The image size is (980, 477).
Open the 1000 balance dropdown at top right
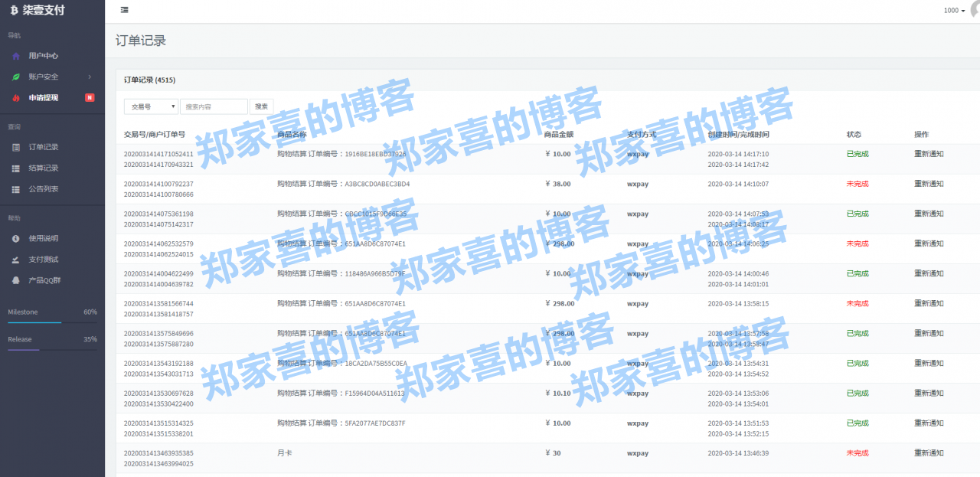953,10
